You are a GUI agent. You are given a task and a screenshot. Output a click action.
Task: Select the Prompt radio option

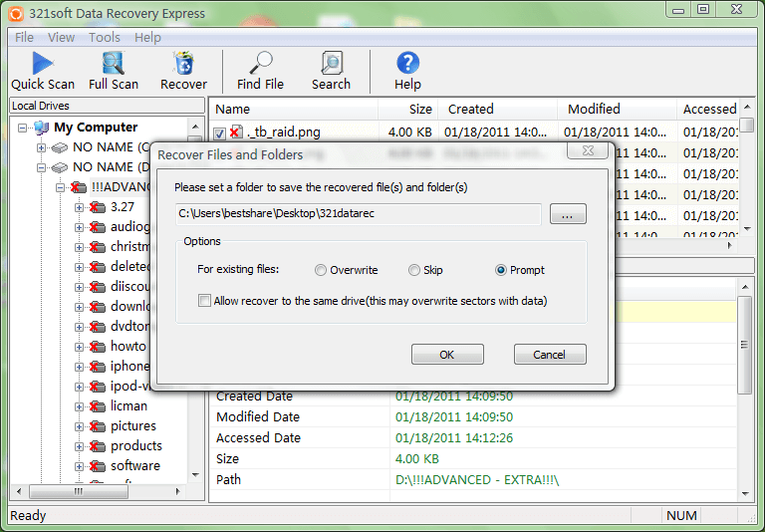[501, 270]
